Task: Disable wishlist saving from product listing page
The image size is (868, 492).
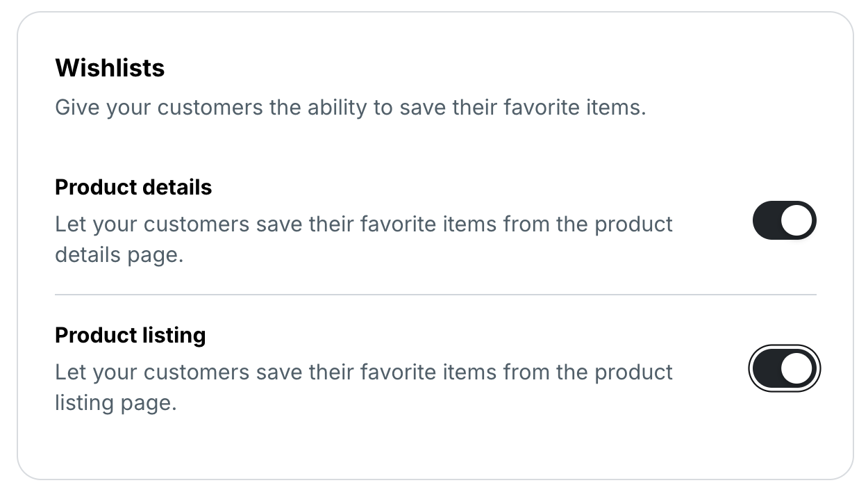Action: (784, 368)
